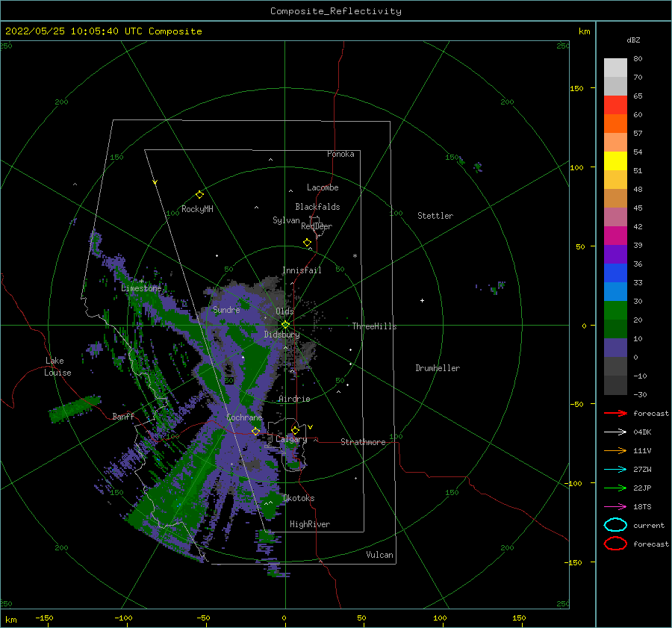Click the 150 tick on the right axis

pyautogui.click(x=577, y=88)
